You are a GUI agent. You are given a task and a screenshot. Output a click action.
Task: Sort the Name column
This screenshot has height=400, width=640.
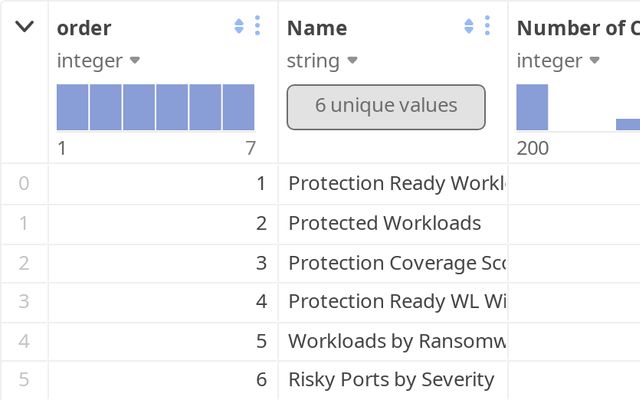point(469,27)
